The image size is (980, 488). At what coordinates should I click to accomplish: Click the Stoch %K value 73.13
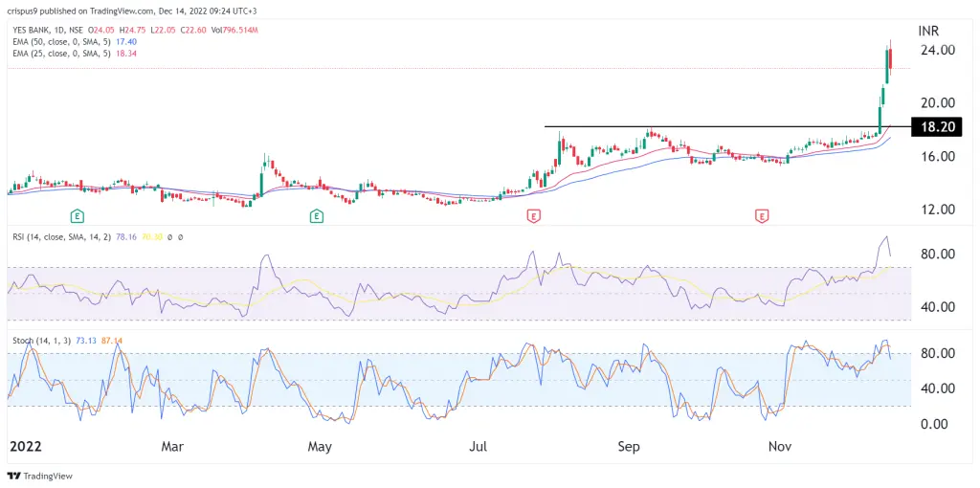point(84,342)
